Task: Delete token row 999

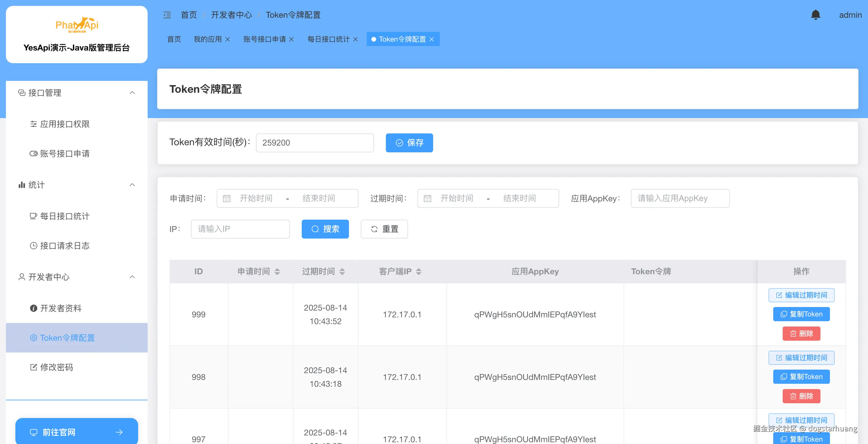Action: 801,334
